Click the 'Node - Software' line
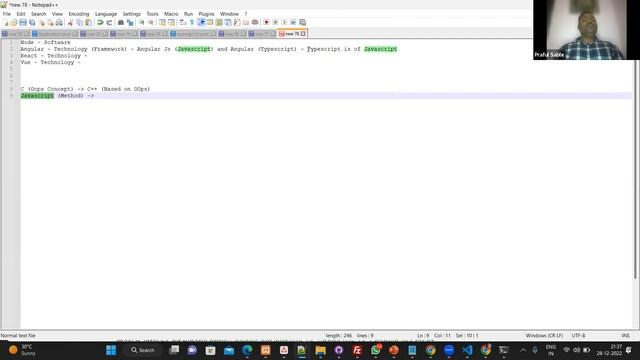The image size is (640, 360). (x=45, y=42)
